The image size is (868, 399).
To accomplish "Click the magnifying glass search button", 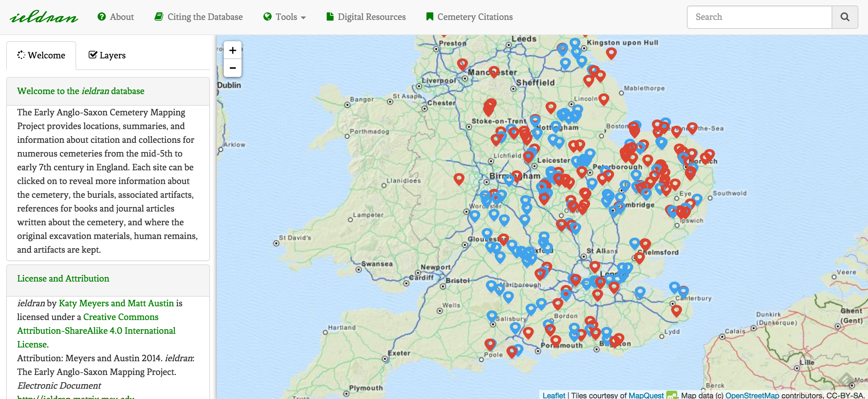I will [x=845, y=17].
